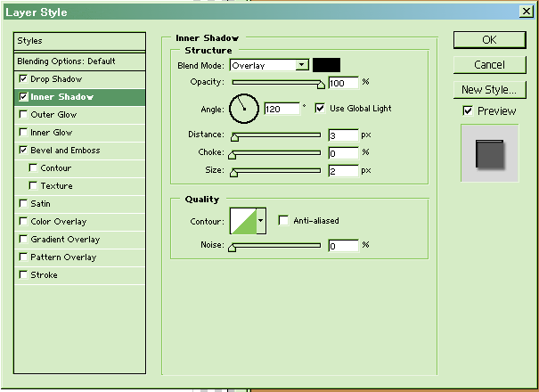
Task: Click the Opacity slider track
Action: 276,83
